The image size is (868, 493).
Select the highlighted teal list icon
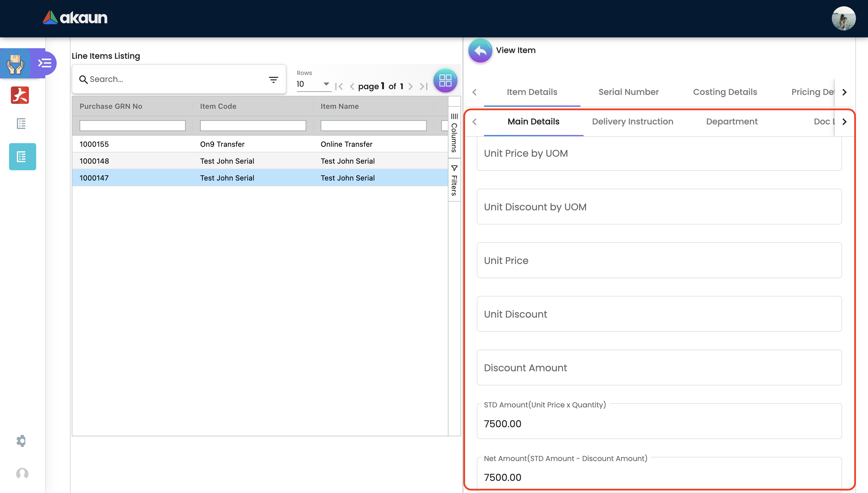(22, 157)
